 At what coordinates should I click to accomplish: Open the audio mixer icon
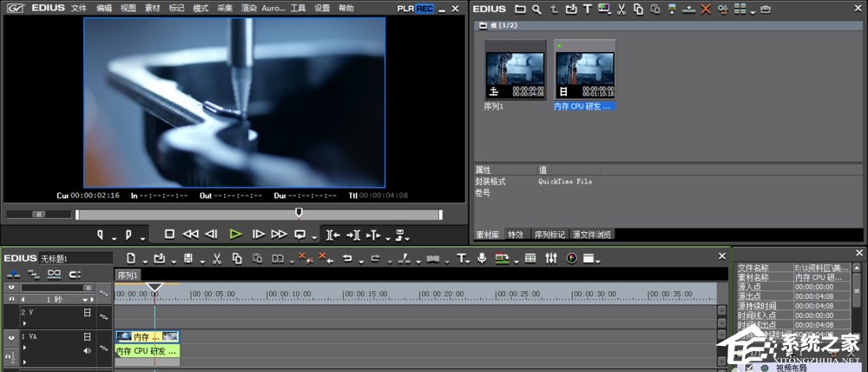tap(551, 258)
